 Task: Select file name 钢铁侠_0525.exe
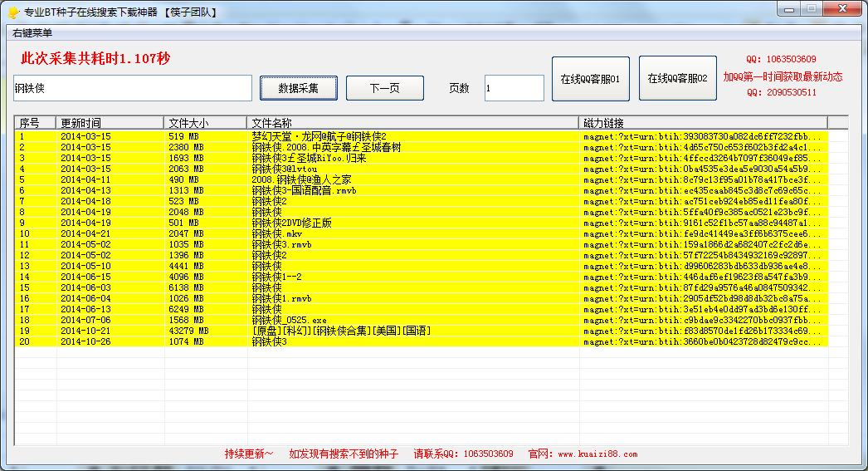[289, 321]
